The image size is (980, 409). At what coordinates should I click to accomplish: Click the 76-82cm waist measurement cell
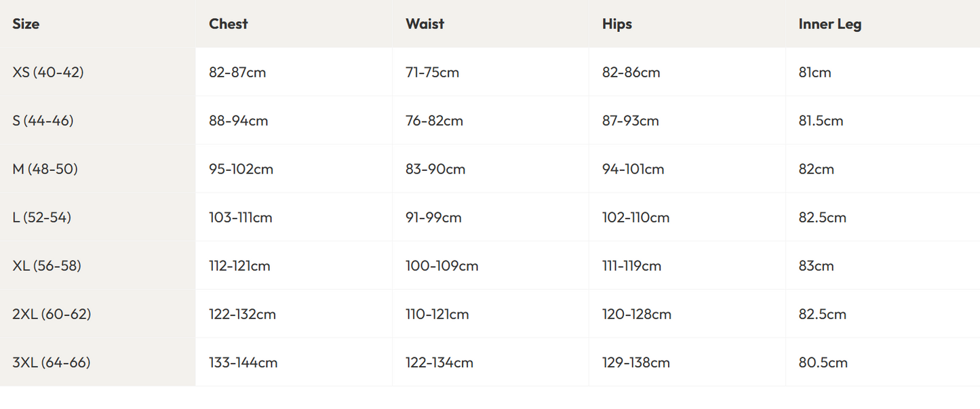[434, 121]
